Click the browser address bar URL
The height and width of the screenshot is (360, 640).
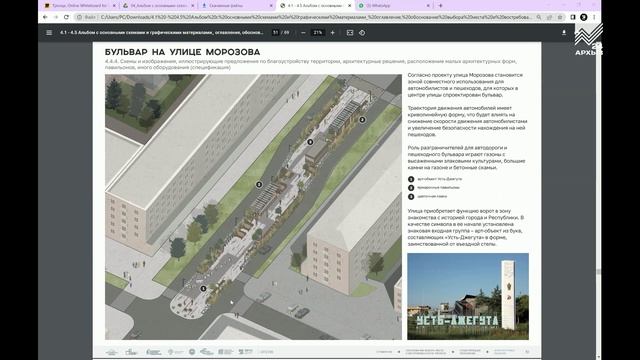(x=316, y=17)
